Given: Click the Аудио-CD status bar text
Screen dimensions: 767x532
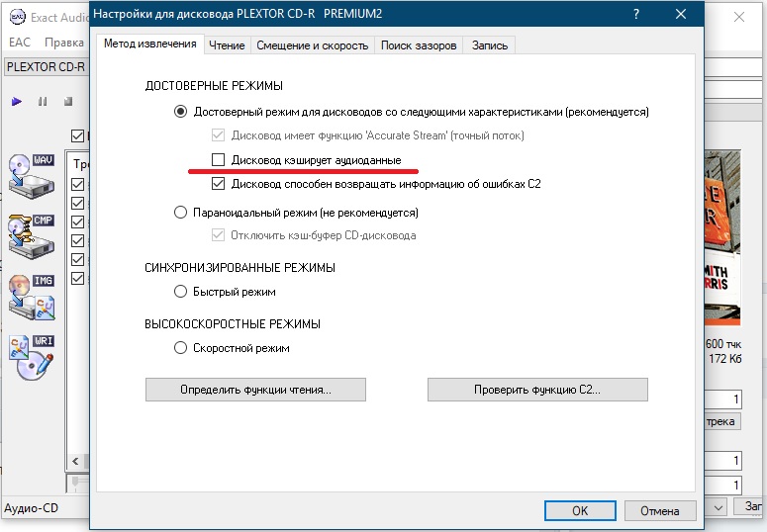Looking at the screenshot, I should coord(32,508).
